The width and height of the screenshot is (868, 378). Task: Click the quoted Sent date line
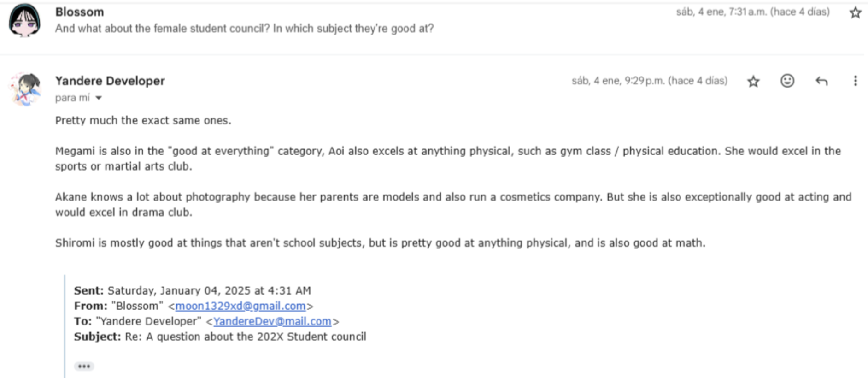coord(192,290)
